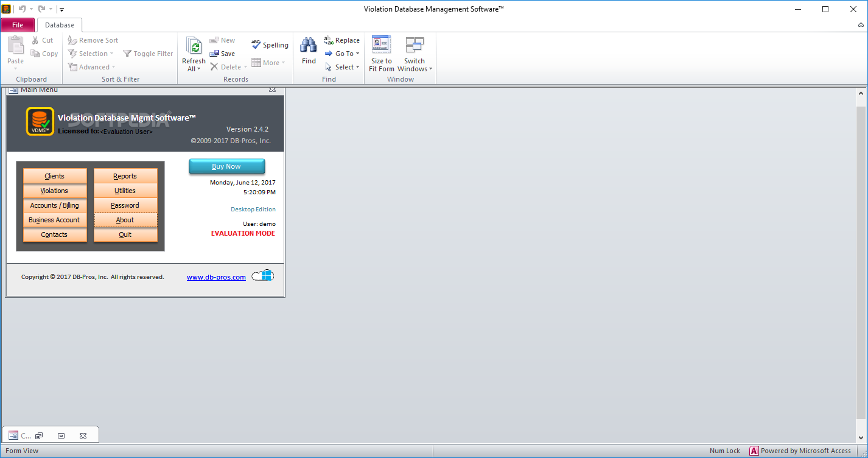The width and height of the screenshot is (868, 458).
Task: Click the Buy Now button
Action: (226, 166)
